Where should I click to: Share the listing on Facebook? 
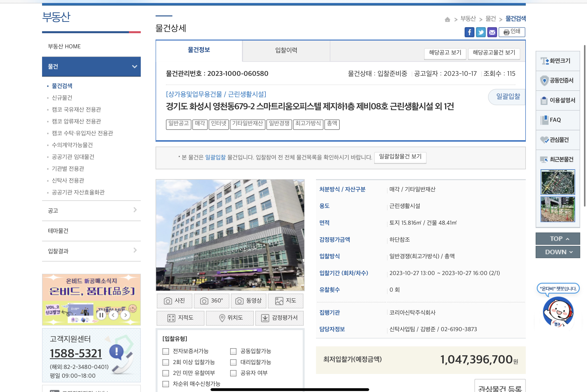(x=469, y=32)
